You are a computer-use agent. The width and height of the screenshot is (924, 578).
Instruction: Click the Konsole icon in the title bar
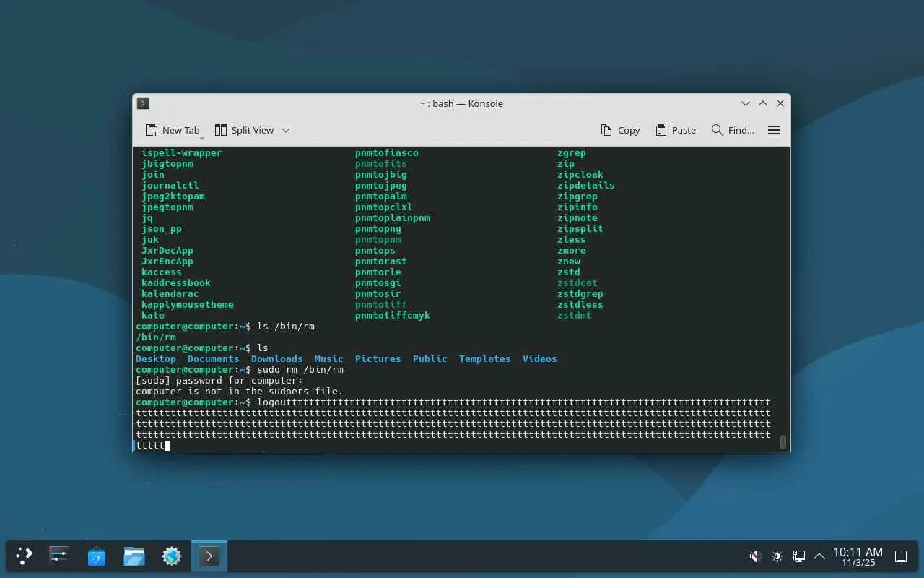click(143, 103)
